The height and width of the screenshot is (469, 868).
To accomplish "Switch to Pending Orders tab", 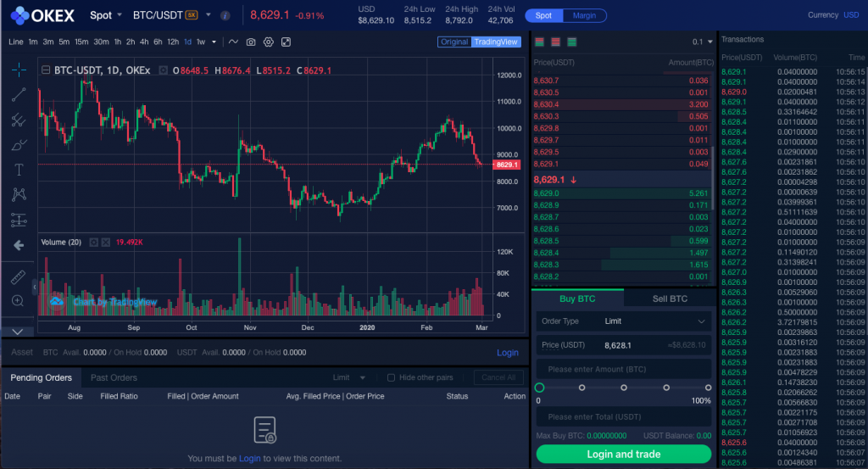I will coord(41,377).
